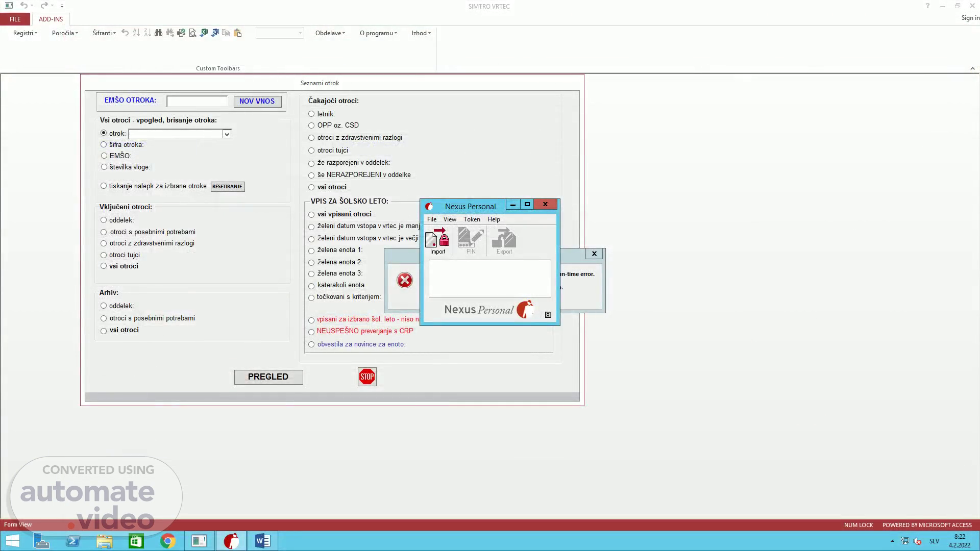Click the PREGLED button

(268, 377)
